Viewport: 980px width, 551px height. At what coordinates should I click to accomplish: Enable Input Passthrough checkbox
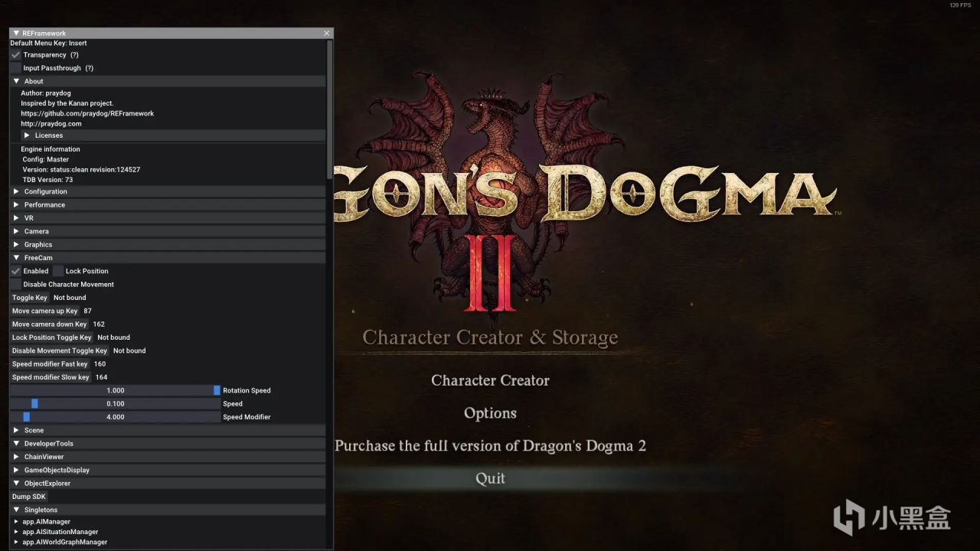point(15,68)
